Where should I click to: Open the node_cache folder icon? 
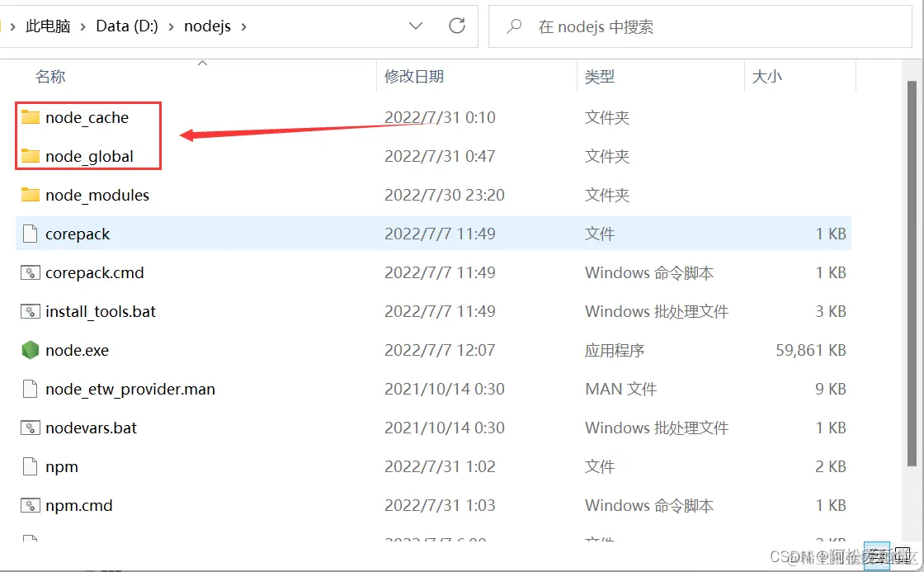pos(31,117)
